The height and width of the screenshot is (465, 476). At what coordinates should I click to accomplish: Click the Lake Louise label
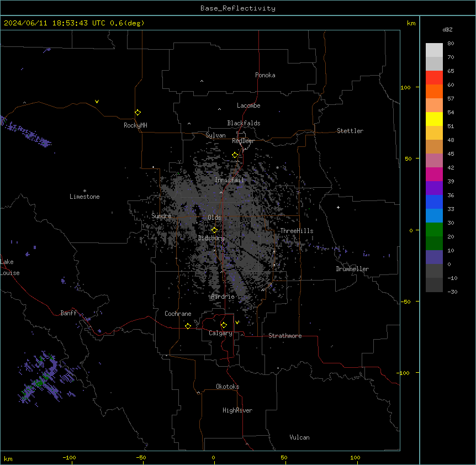[10, 267]
